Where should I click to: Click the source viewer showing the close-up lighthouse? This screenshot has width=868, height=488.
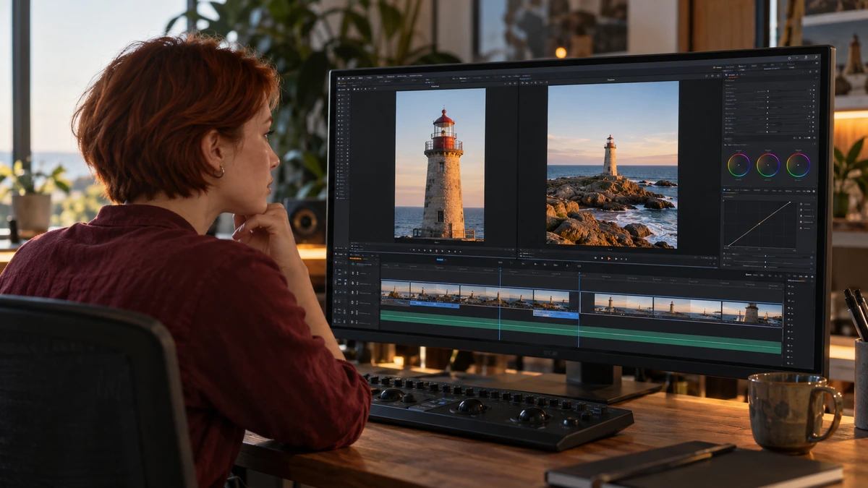[x=440, y=164]
